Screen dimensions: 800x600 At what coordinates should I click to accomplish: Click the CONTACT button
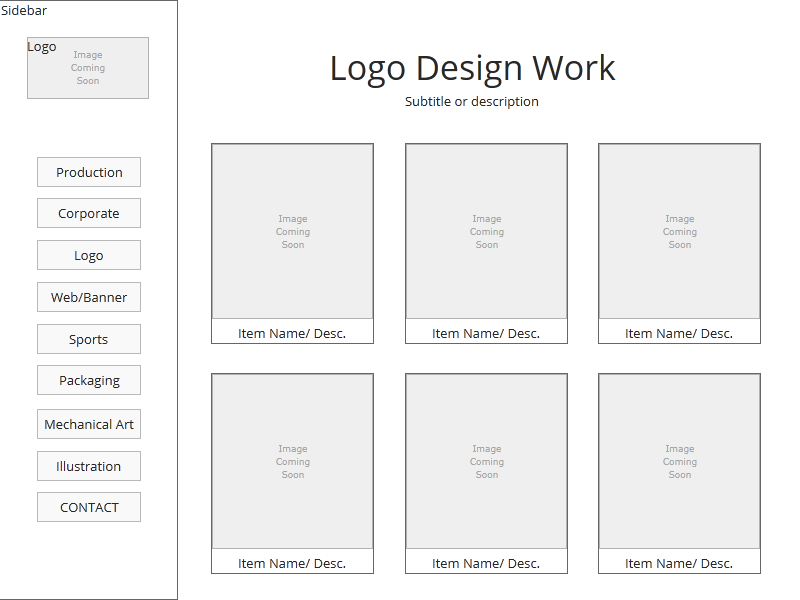tap(89, 507)
